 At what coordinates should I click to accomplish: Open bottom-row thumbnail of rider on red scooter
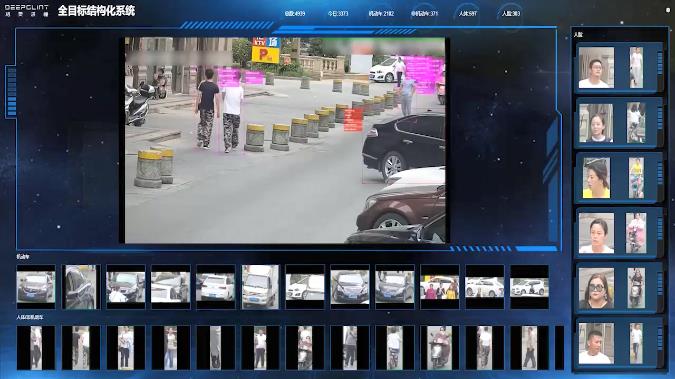440,348
